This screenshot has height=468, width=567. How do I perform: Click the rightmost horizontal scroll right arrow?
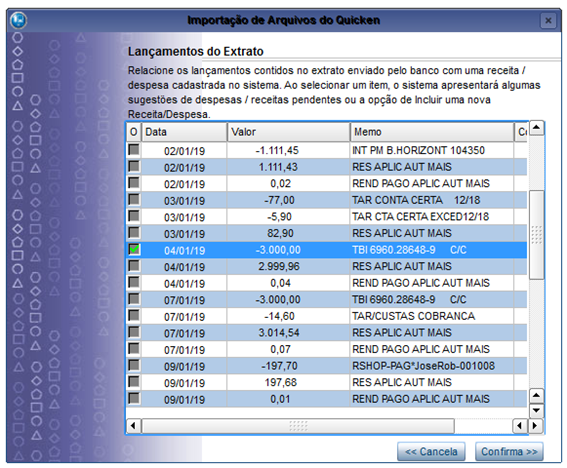pyautogui.click(x=535, y=426)
